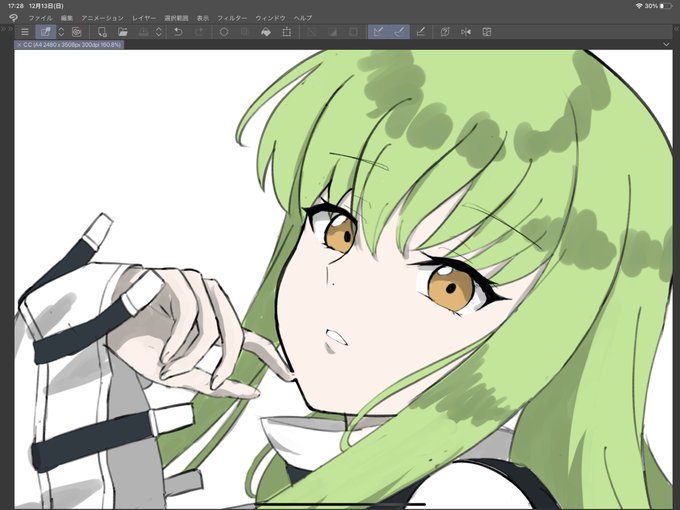The height and width of the screenshot is (510, 680).
Task: Click the highlighted window-switch icon in the command bar
Action: 46,32
